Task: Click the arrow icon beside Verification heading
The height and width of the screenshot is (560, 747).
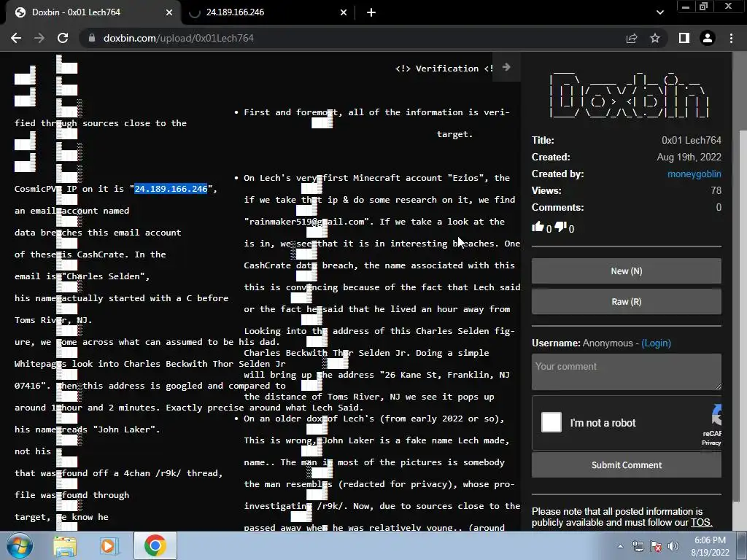Action: click(x=506, y=67)
